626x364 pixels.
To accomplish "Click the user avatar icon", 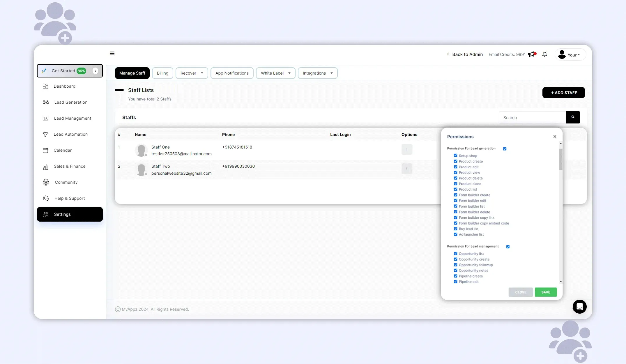I will (562, 54).
